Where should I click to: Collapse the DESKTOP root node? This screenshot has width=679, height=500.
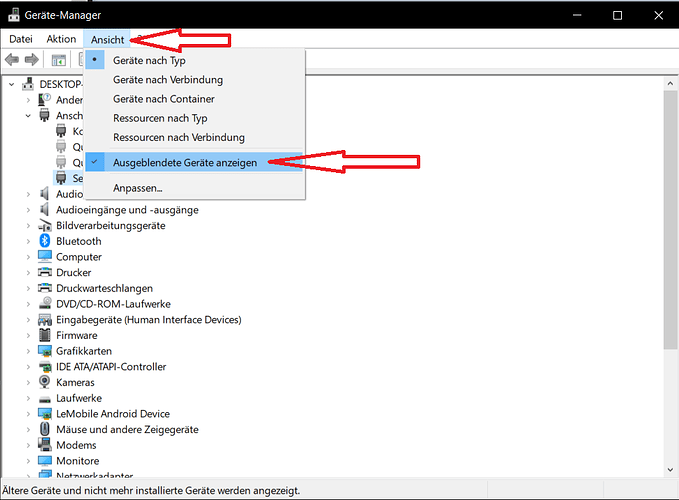(12, 84)
